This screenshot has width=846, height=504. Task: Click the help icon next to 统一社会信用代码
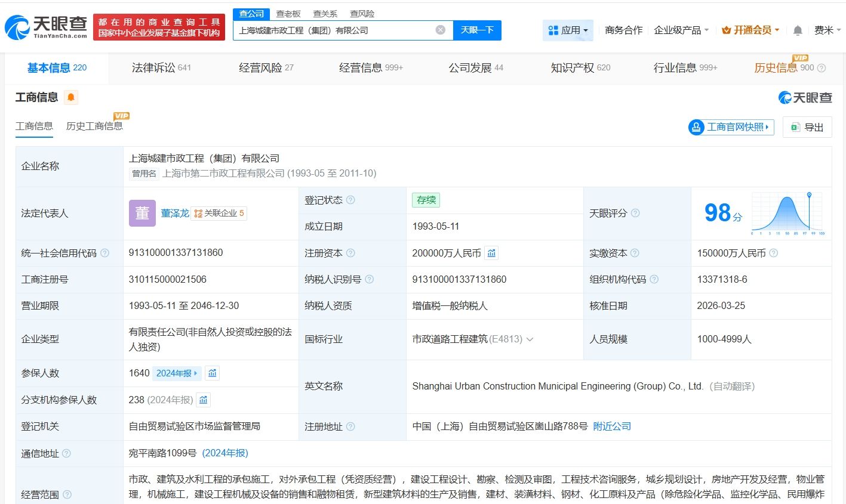[105, 253]
